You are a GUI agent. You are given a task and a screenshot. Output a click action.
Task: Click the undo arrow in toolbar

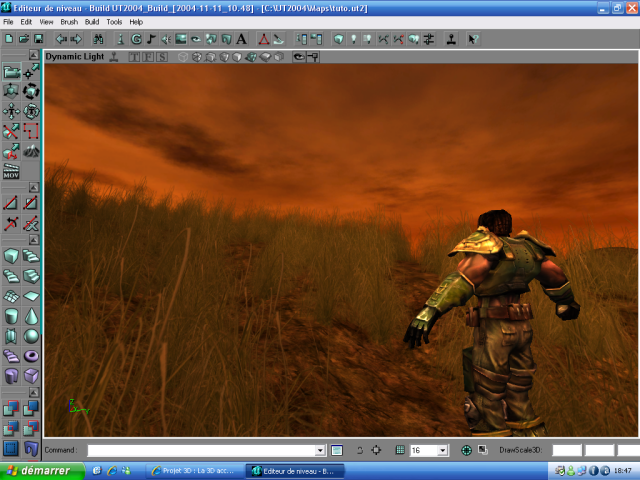(x=61, y=39)
